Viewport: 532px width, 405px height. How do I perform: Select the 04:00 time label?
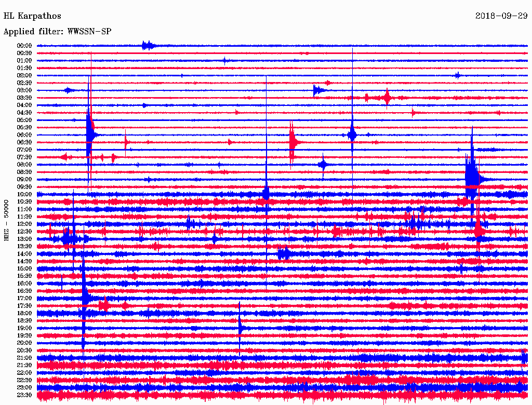(24, 105)
